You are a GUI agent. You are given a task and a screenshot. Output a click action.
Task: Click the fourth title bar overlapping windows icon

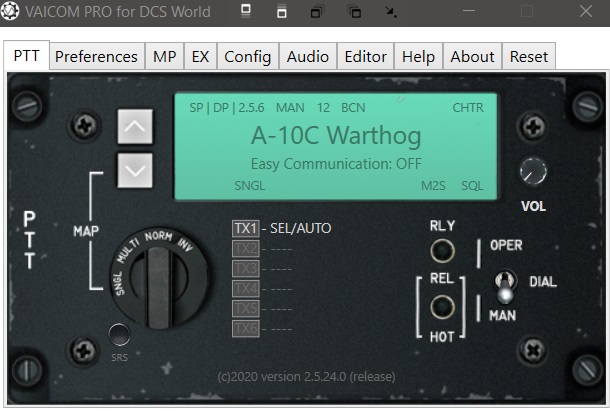coord(354,12)
